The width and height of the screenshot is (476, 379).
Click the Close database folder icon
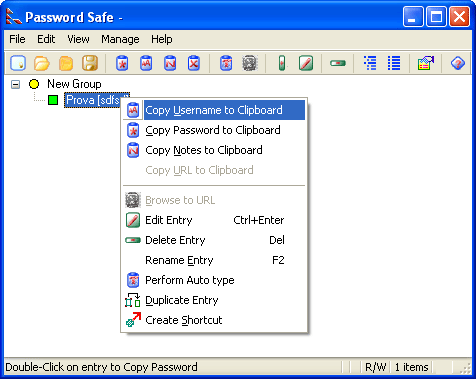66,63
